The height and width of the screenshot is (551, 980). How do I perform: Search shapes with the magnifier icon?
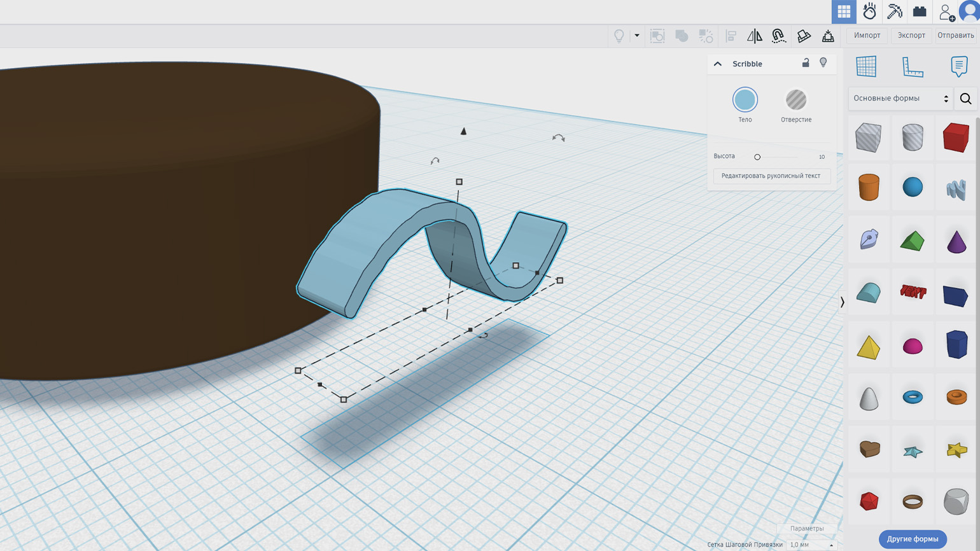[965, 99]
